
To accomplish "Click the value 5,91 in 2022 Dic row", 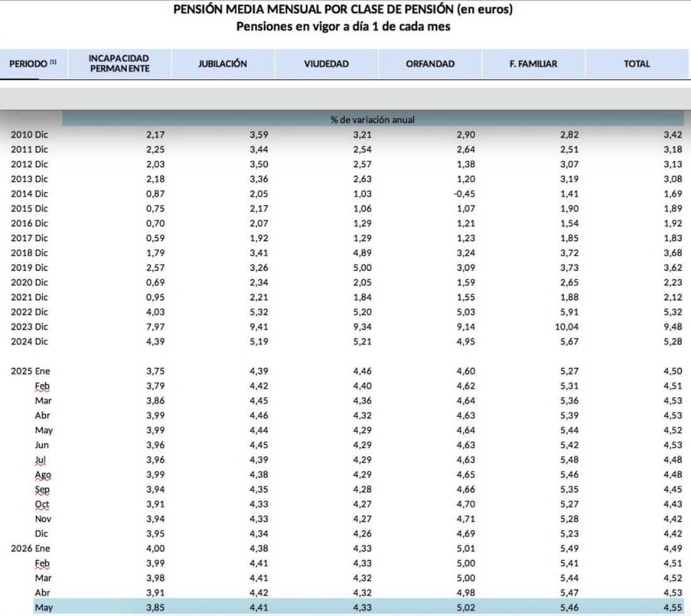I will [569, 312].
